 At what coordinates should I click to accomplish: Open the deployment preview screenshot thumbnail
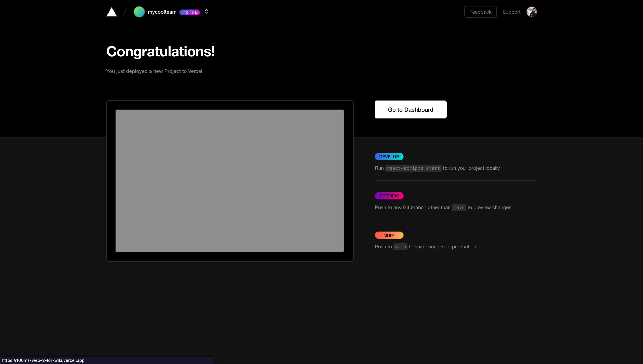click(229, 181)
